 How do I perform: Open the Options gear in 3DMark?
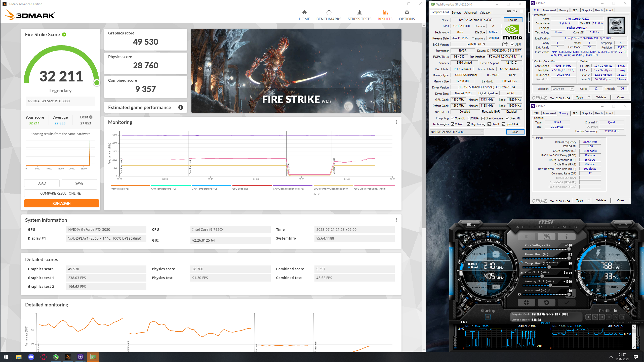(x=407, y=13)
